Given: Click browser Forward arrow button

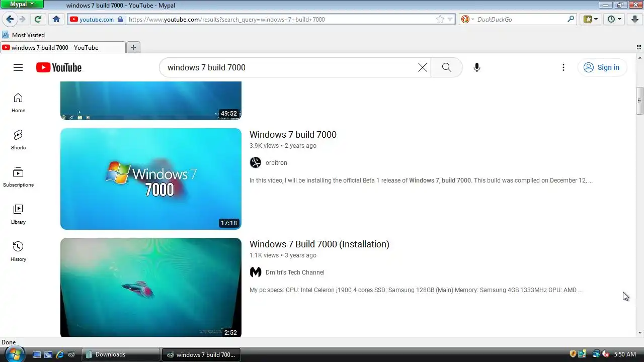Looking at the screenshot, I should coord(23,19).
